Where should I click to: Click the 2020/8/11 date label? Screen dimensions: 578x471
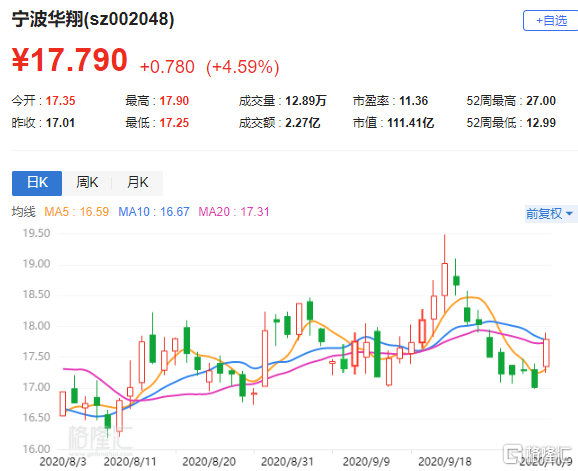click(130, 462)
